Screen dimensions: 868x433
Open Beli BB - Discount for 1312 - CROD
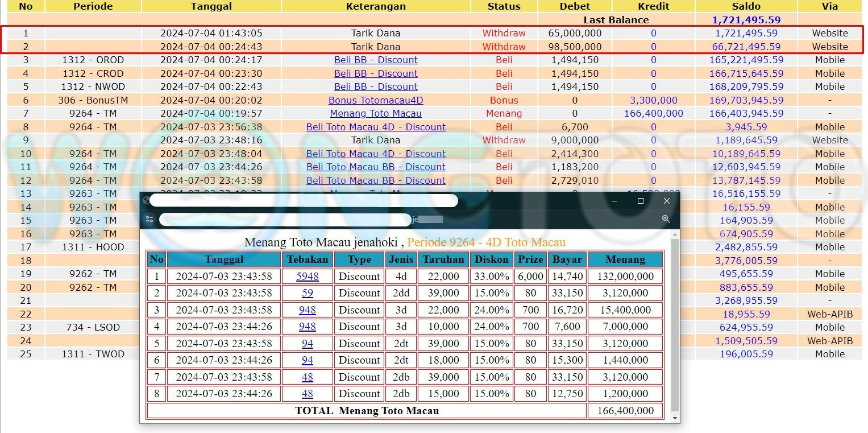376,73
